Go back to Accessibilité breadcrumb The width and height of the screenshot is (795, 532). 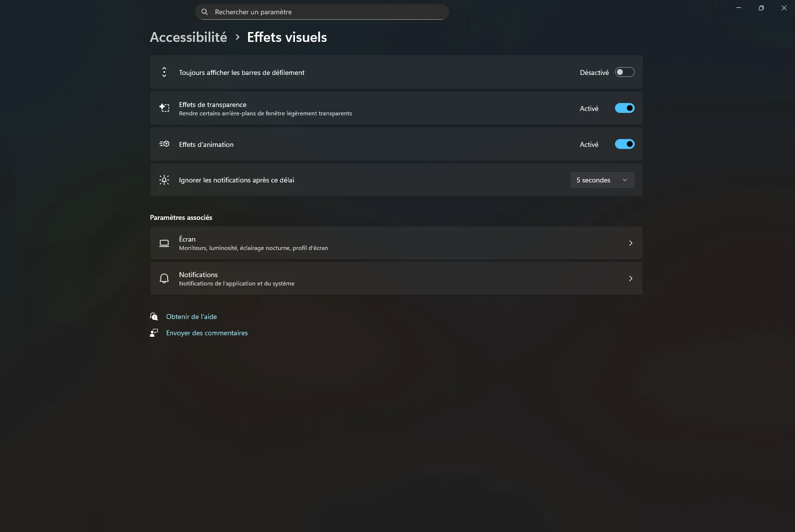[188, 37]
